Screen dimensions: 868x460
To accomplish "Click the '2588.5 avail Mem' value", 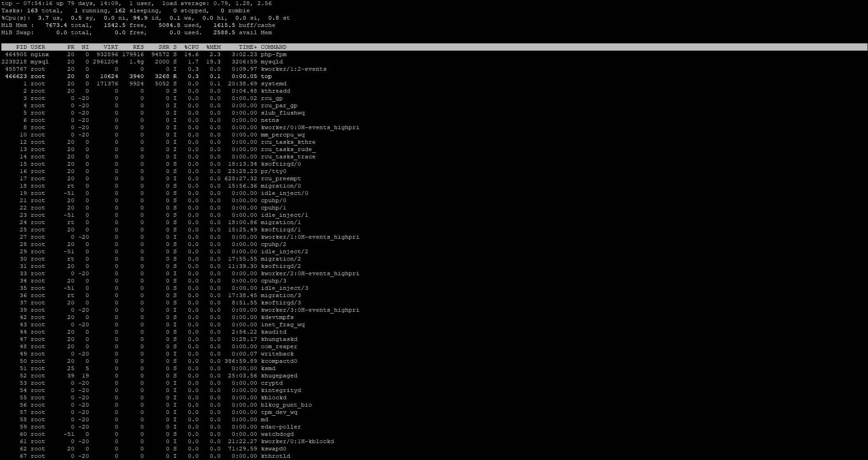I will tap(243, 32).
